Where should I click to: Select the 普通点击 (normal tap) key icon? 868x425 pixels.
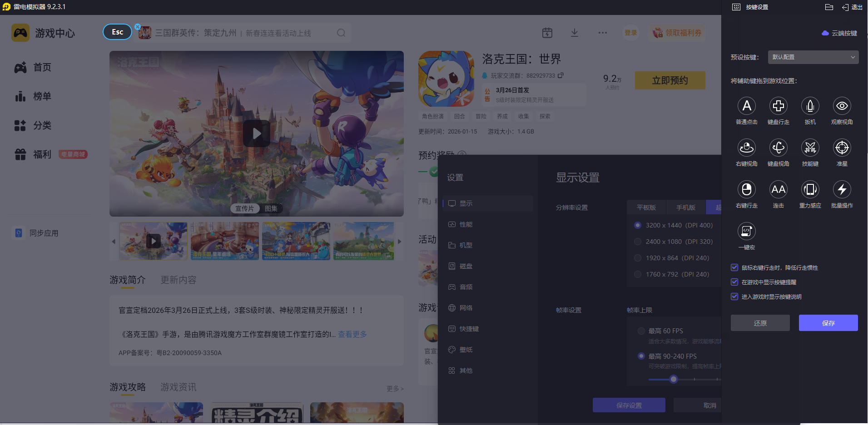click(x=747, y=106)
